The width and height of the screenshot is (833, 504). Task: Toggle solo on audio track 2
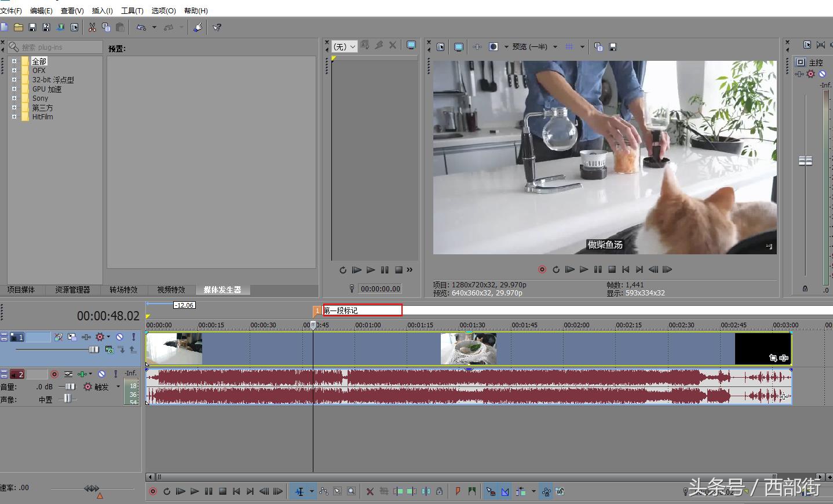click(x=115, y=374)
